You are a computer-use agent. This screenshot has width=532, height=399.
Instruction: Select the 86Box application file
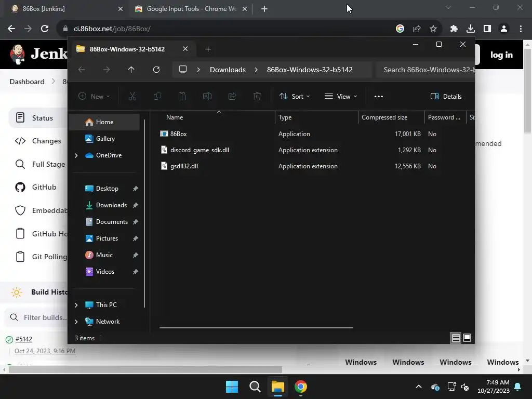click(179, 134)
